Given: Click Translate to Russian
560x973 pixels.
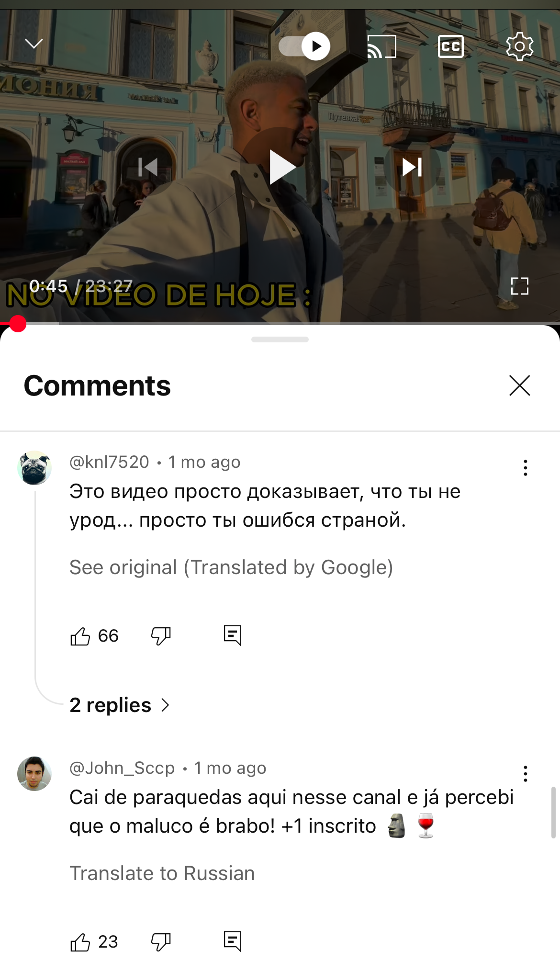Looking at the screenshot, I should pos(162,873).
